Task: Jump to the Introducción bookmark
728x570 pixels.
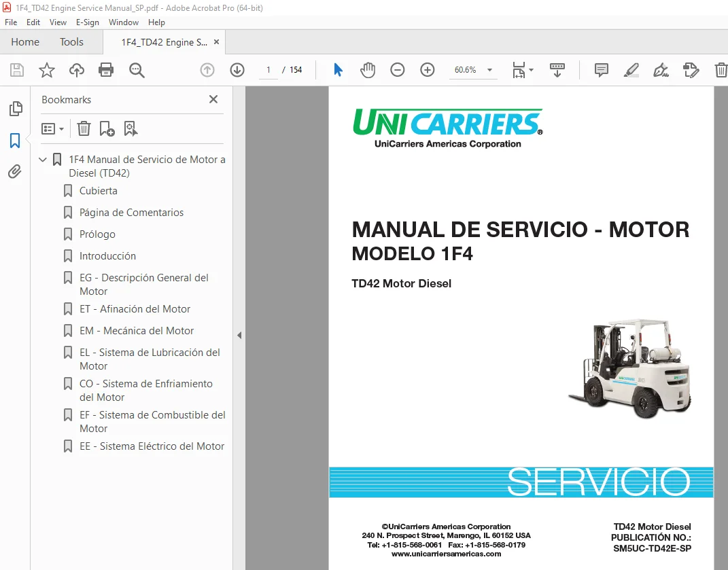Action: click(x=107, y=256)
